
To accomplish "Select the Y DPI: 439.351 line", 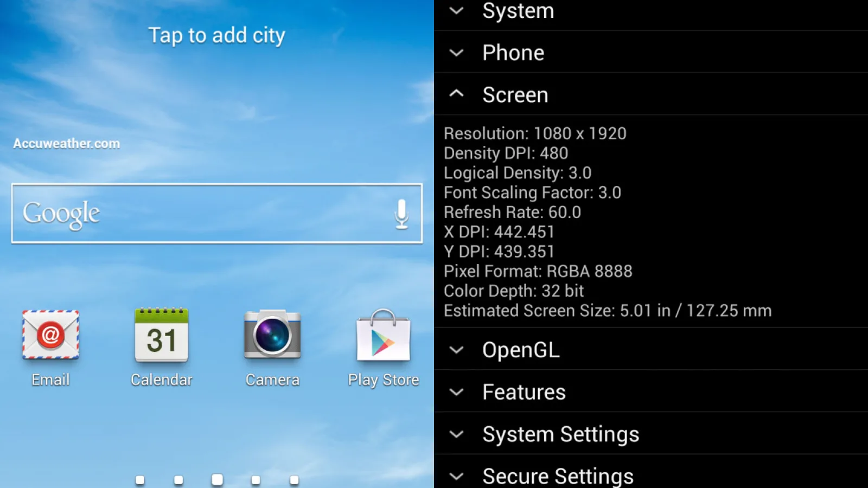I will point(499,252).
